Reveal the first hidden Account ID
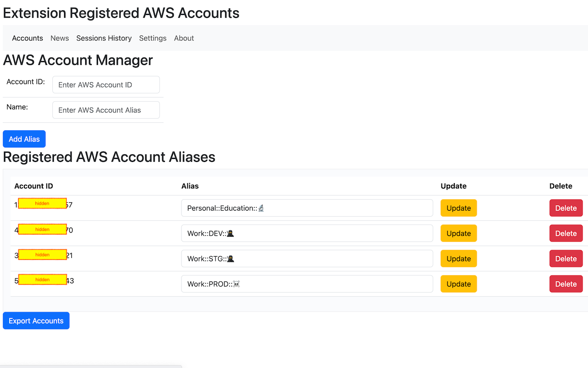The height and width of the screenshot is (368, 588). pos(42,203)
